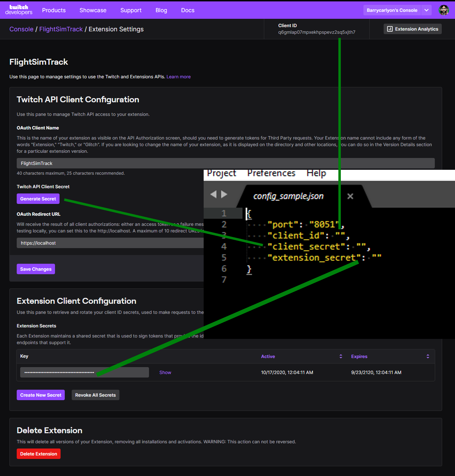Open the editor Project menu
Screen dimensions: 455x476
coord(221,173)
